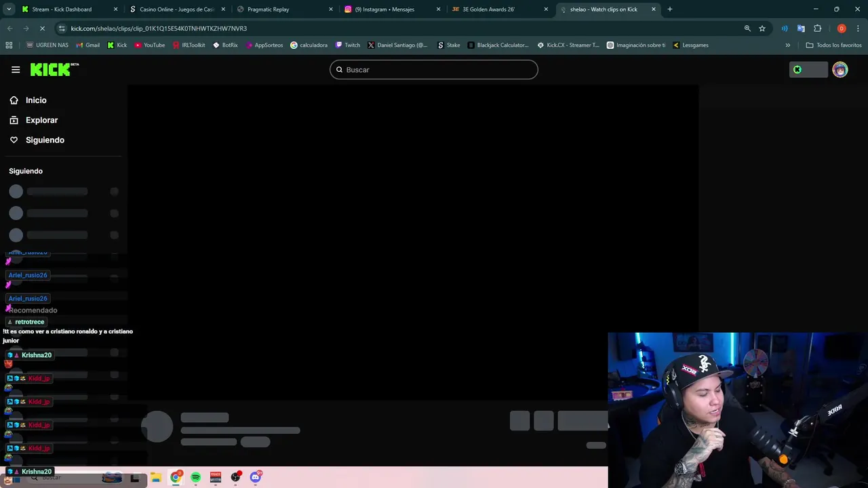The image size is (868, 488).
Task: Open Kick.CX Streamer bookmark
Action: [568, 45]
